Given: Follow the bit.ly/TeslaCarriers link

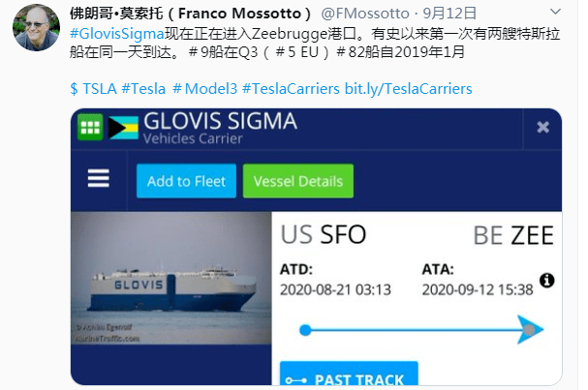Looking at the screenshot, I should pyautogui.click(x=409, y=89).
